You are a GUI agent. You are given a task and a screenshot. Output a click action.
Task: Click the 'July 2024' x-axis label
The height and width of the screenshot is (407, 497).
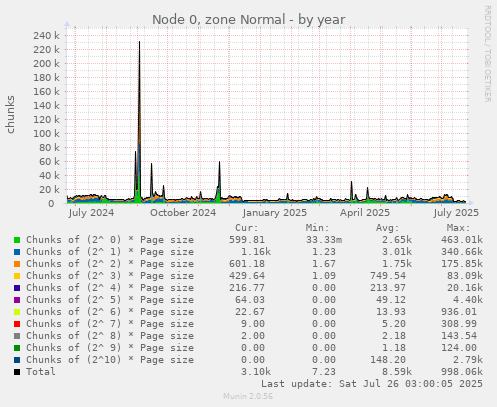tap(91, 213)
